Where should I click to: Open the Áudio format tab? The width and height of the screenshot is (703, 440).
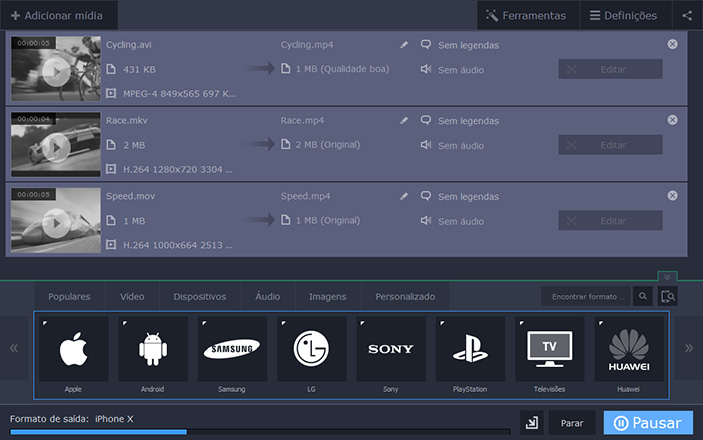pyautogui.click(x=267, y=296)
